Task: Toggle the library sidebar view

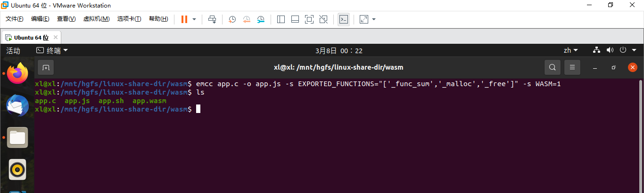Action: [x=281, y=19]
